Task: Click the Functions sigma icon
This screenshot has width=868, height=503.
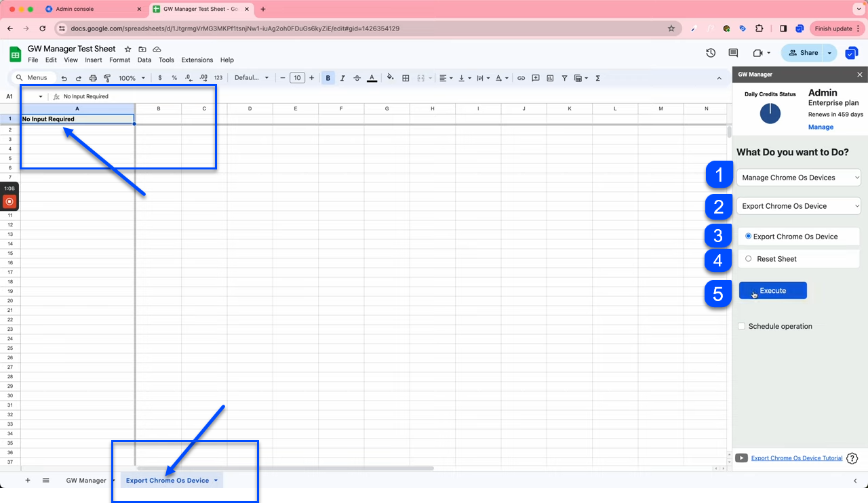Action: click(597, 78)
